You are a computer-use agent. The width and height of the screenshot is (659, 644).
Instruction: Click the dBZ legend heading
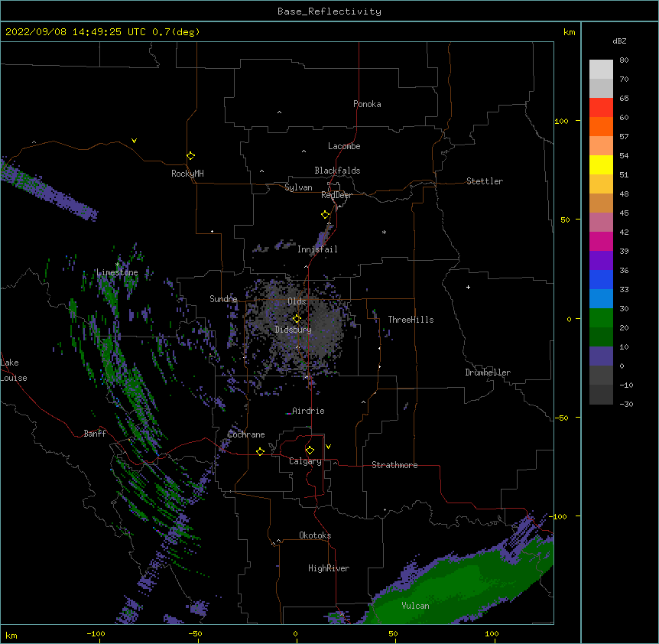pyautogui.click(x=619, y=41)
